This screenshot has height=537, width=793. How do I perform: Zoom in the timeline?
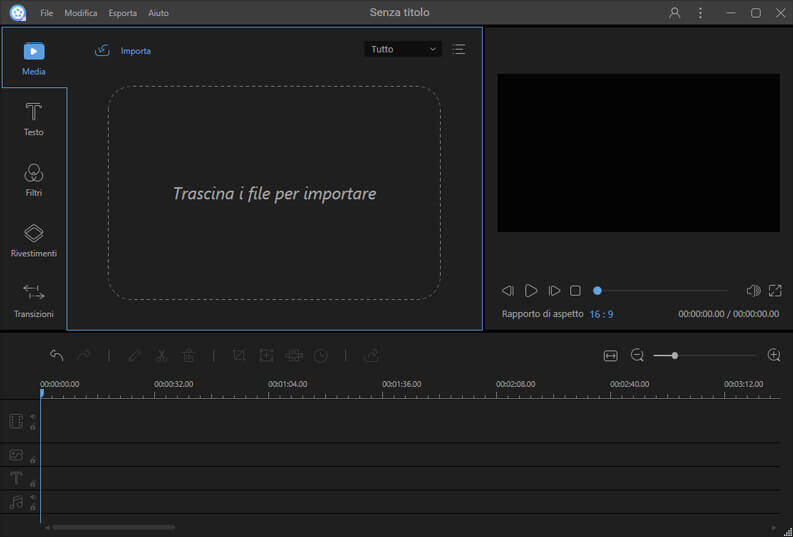[x=774, y=355]
